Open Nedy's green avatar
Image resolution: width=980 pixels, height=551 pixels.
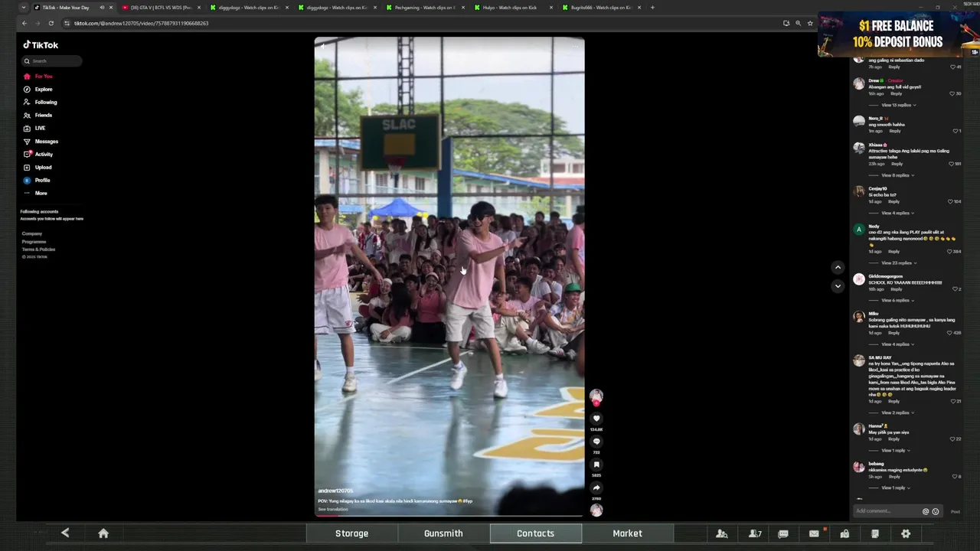pos(859,230)
